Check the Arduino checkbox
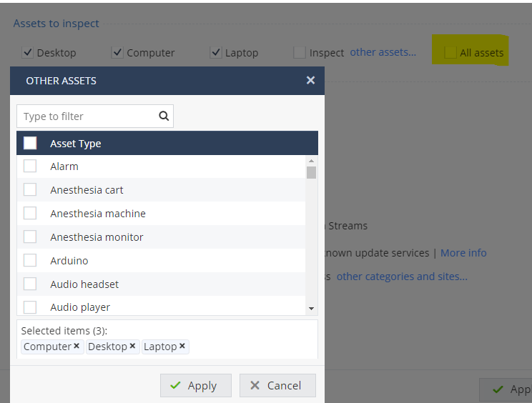This screenshot has width=532, height=403. 30,260
